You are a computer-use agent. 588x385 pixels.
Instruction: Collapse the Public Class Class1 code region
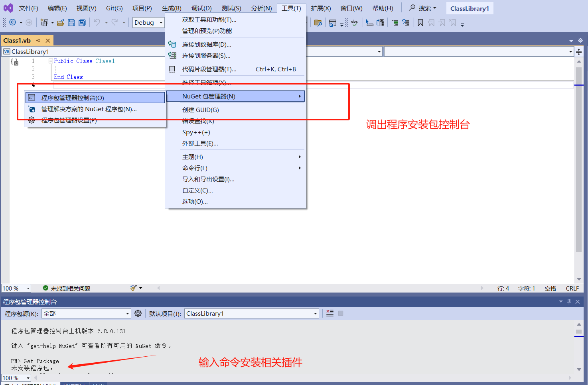(x=51, y=61)
